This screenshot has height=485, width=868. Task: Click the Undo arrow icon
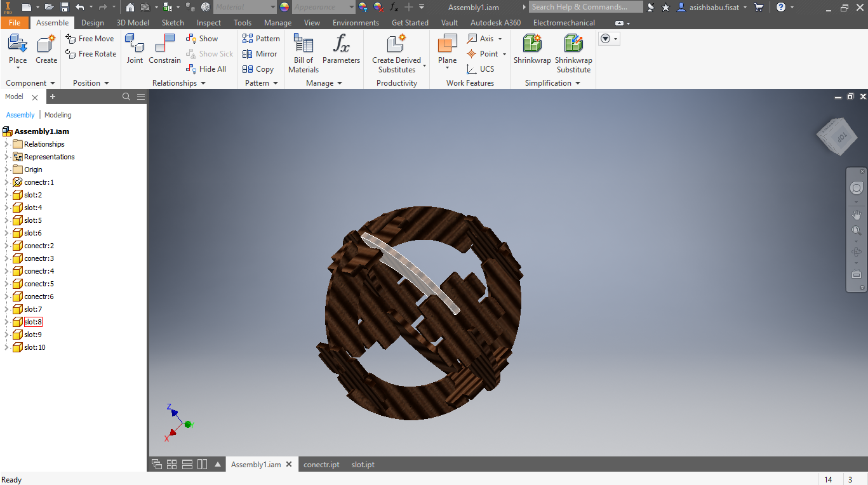tap(79, 7)
